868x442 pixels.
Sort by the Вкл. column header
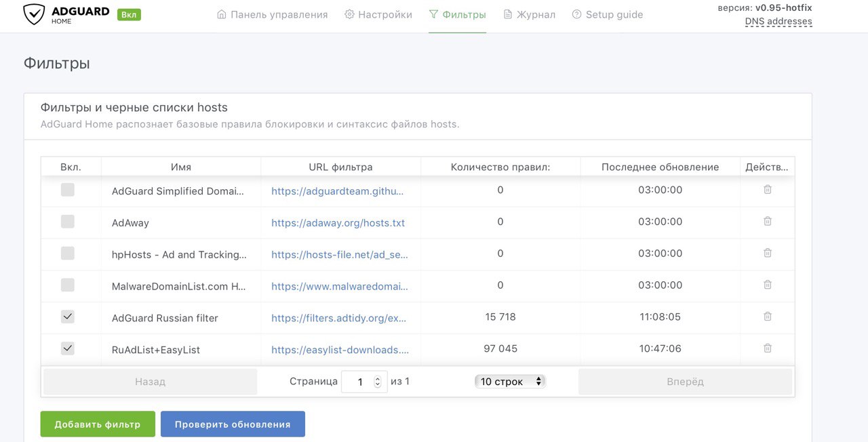[71, 167]
